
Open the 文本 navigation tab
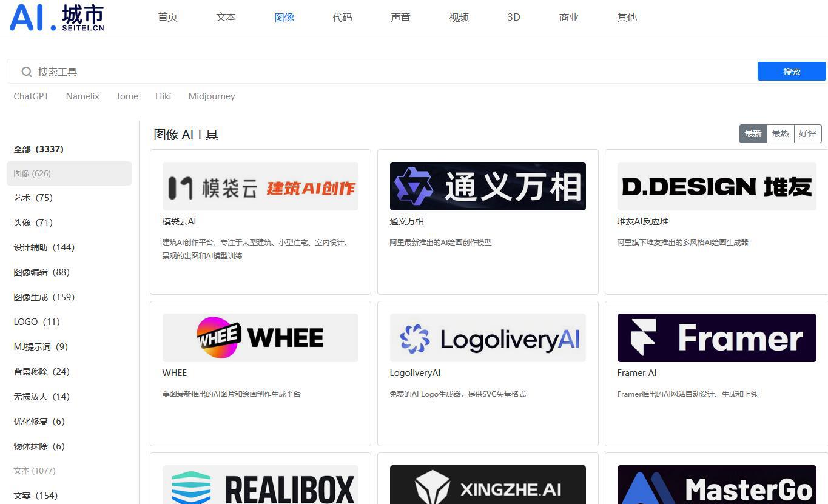[226, 18]
